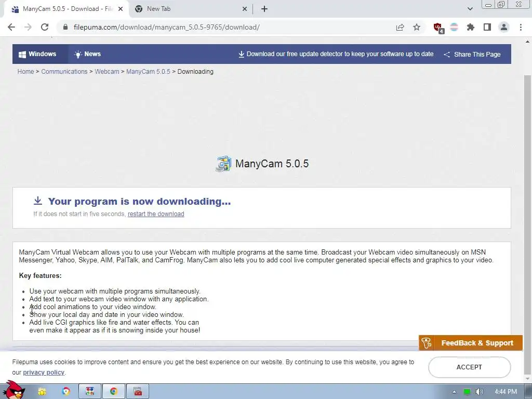Viewport: 532px width, 399px height.
Task: Click the striped circle extension icon
Action: point(454,27)
